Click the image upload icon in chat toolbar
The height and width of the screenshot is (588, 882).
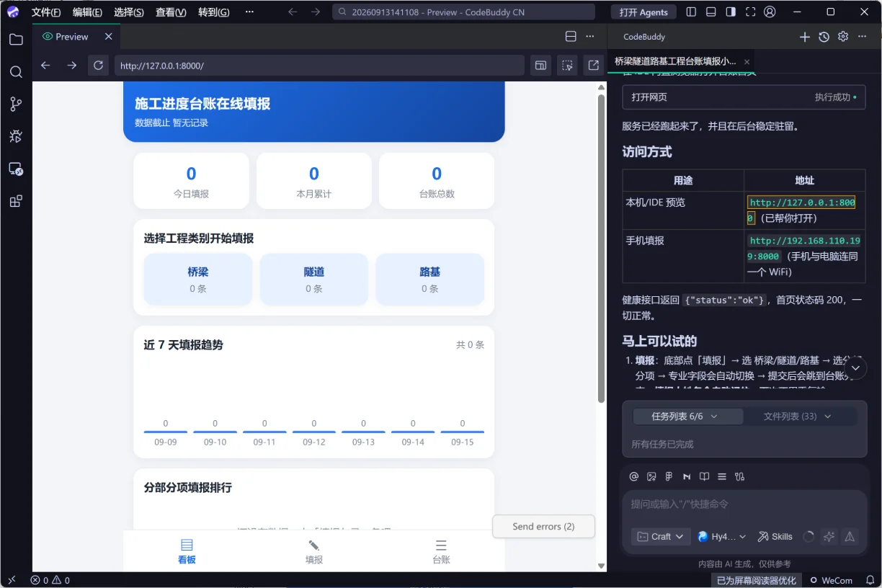click(x=651, y=476)
